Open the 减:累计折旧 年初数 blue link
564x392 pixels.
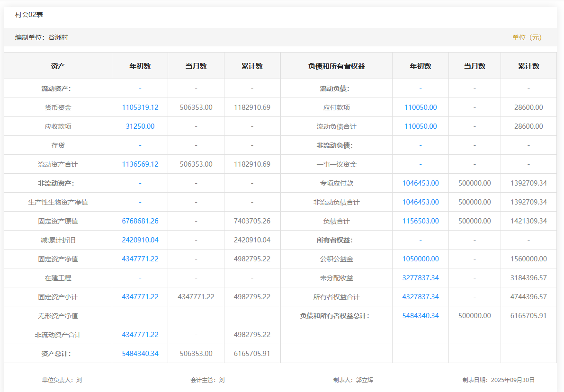pyautogui.click(x=140, y=240)
